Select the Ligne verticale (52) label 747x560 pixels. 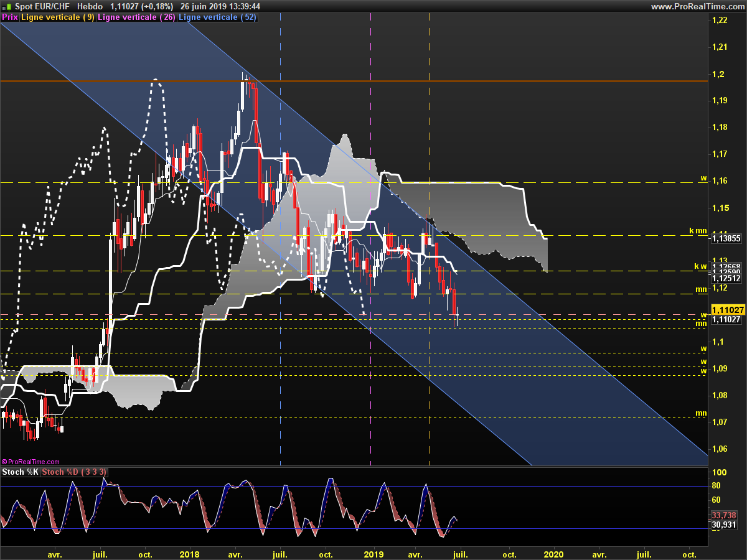click(x=217, y=17)
